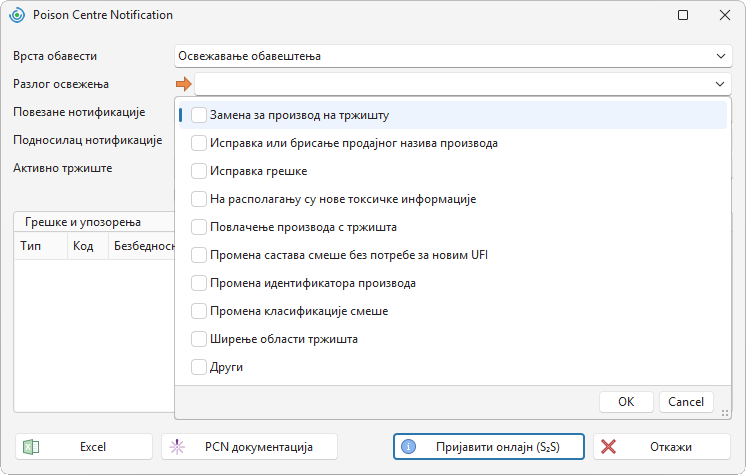Confirm selection with OK button
Image resolution: width=746 pixels, height=475 pixels.
click(626, 402)
